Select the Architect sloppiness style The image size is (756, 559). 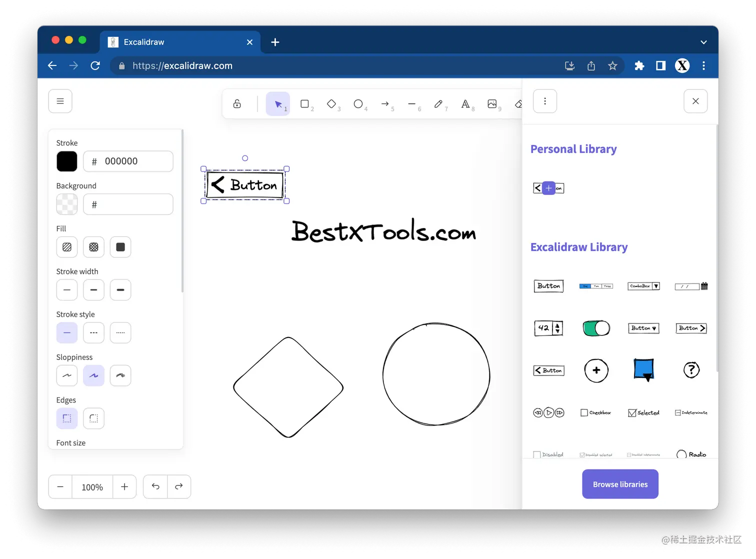pyautogui.click(x=66, y=375)
